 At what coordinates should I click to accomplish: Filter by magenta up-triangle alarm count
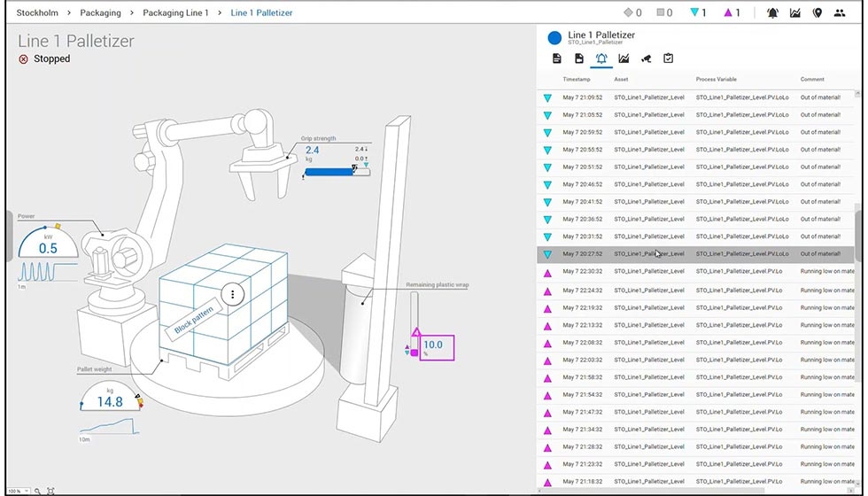(732, 12)
